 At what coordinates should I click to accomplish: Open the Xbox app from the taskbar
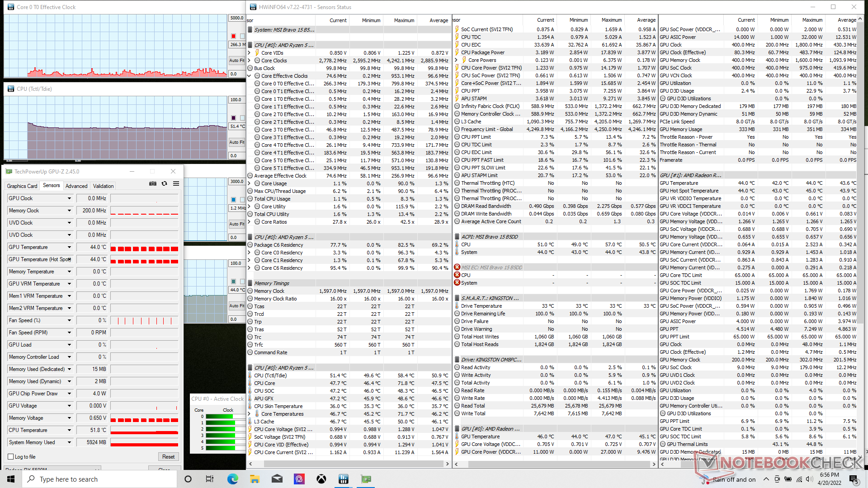click(x=321, y=479)
